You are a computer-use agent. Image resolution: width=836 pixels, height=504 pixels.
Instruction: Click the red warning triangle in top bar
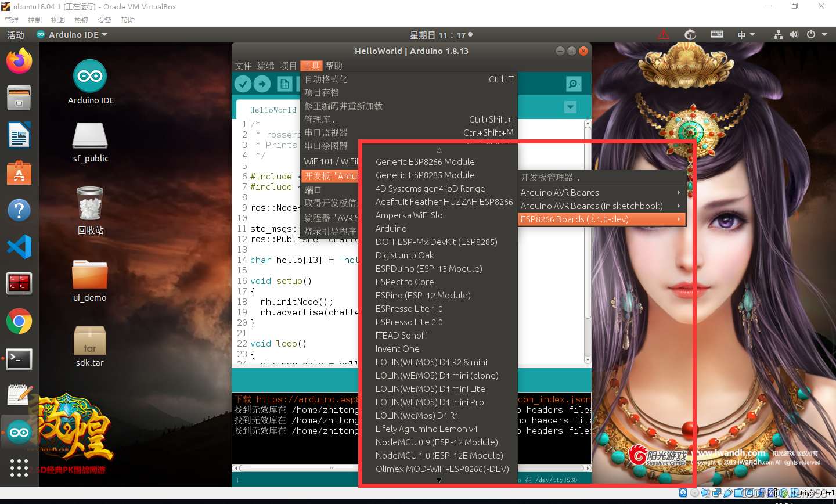(x=663, y=35)
